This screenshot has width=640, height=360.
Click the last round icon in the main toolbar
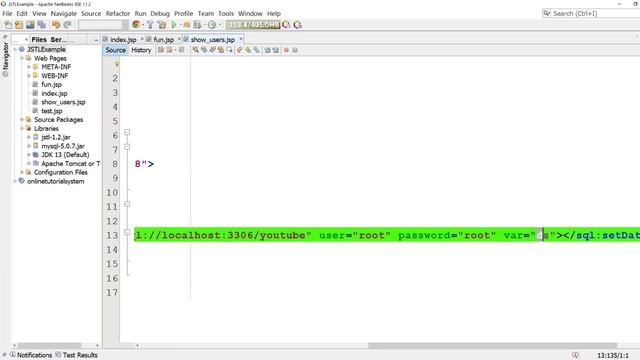[298, 25]
